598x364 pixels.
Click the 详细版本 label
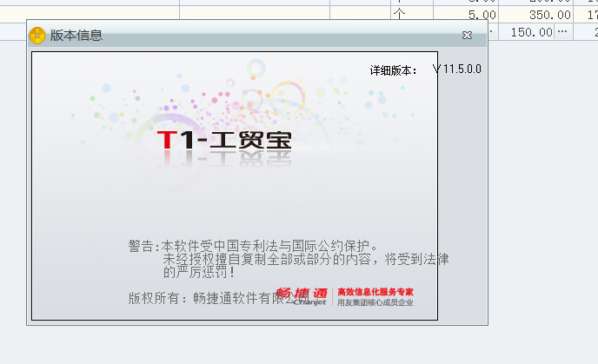click(393, 70)
